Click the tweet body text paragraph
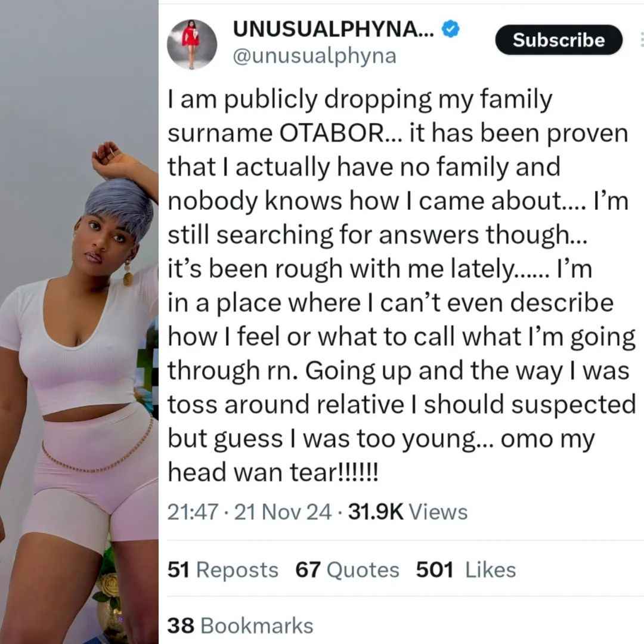 402,286
